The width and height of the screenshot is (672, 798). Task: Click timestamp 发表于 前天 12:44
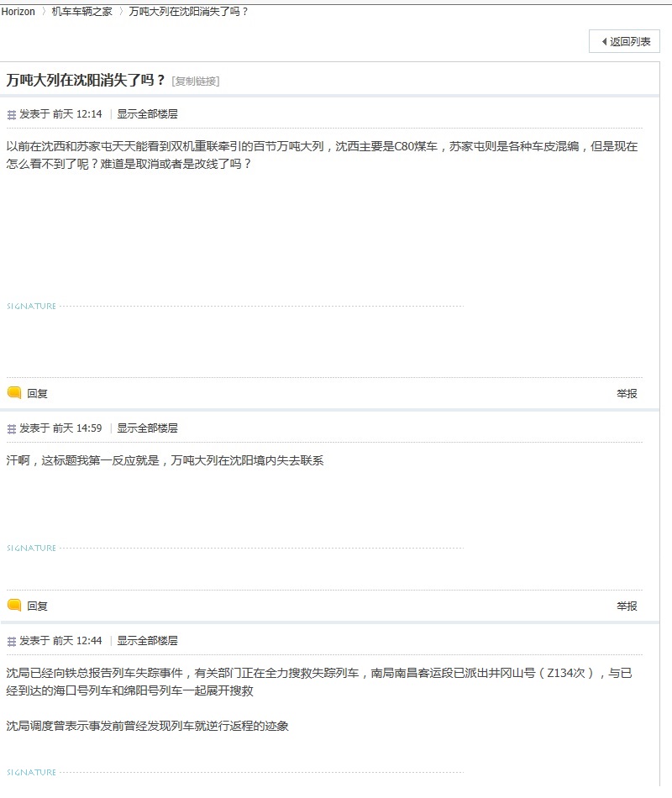tap(60, 640)
